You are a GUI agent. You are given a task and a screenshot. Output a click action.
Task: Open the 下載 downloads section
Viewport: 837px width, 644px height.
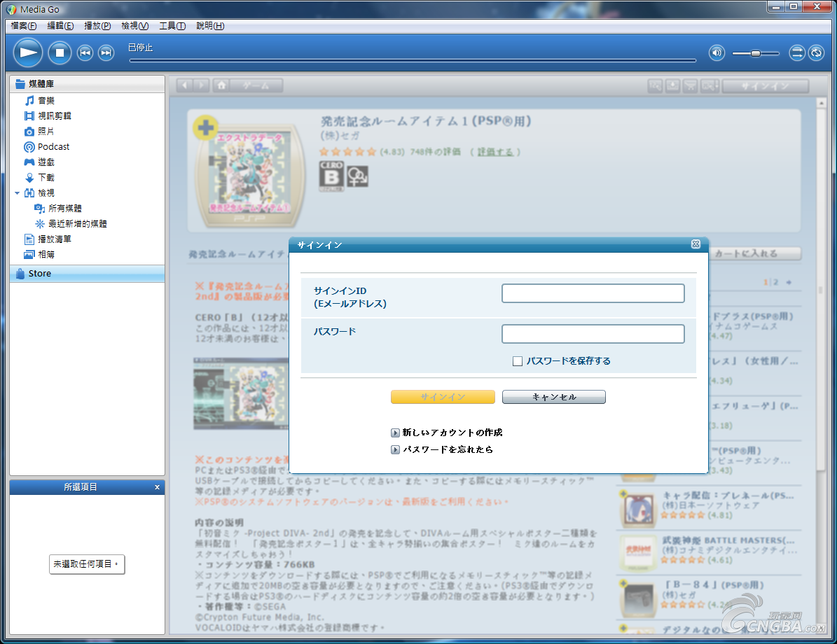click(46, 178)
